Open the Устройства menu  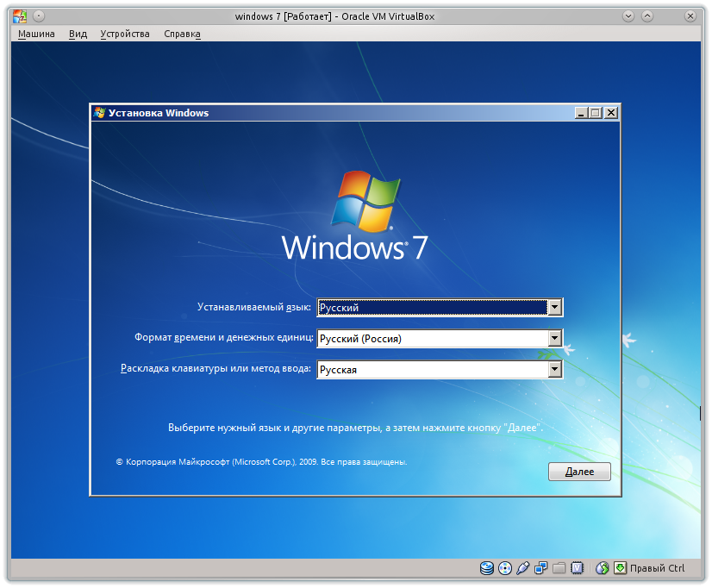point(126,34)
